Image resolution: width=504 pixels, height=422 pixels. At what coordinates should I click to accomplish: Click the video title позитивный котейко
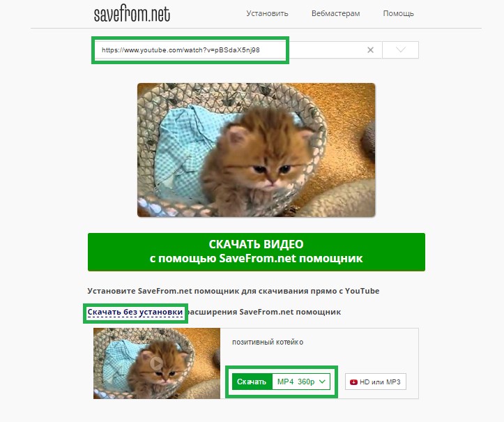point(268,342)
